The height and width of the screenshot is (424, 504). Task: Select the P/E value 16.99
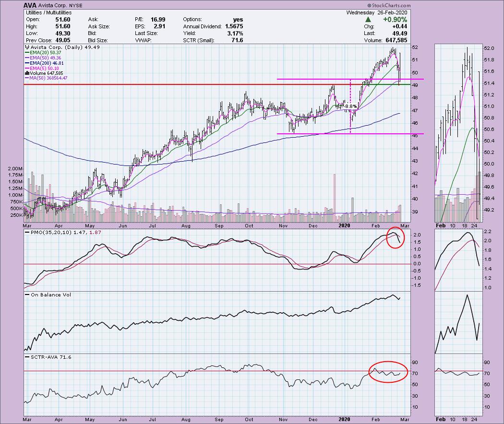click(158, 20)
